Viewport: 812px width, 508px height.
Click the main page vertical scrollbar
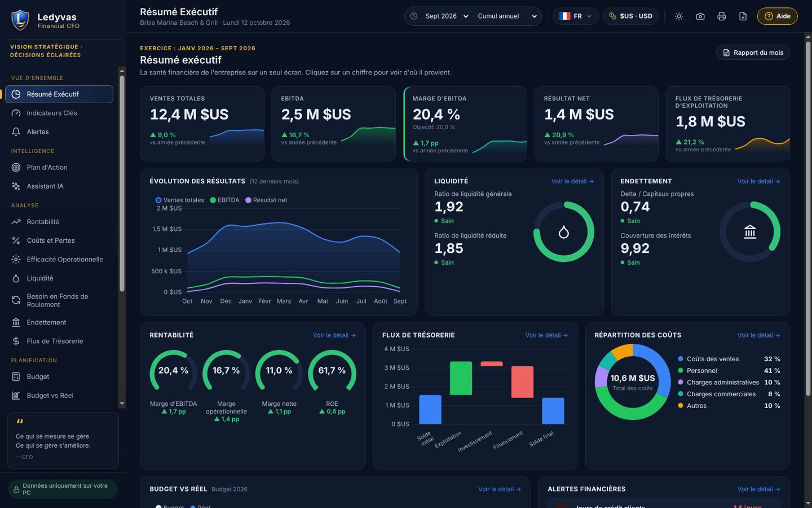coord(807,217)
